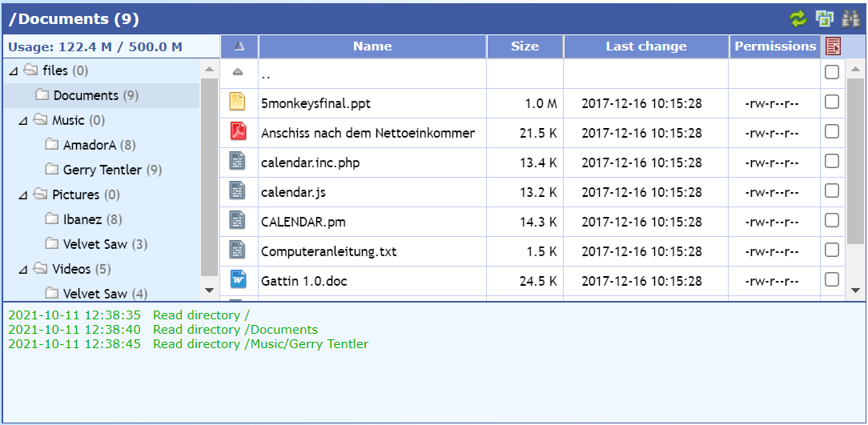Open the Gerry Tentler (9) folder
The width and height of the screenshot is (868, 425).
click(112, 170)
